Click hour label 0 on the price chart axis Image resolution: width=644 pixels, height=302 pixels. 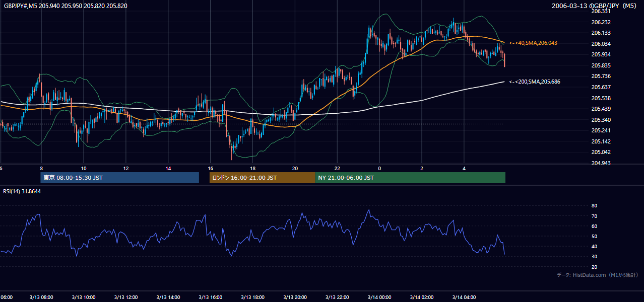click(x=379, y=168)
